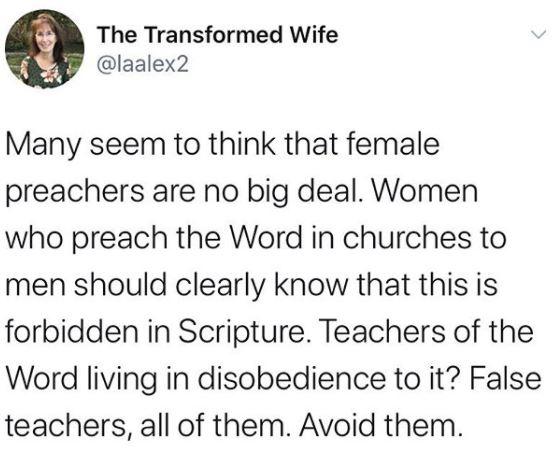Click the @laalex2 handle
The width and height of the screenshot is (553, 462).
click(142, 64)
